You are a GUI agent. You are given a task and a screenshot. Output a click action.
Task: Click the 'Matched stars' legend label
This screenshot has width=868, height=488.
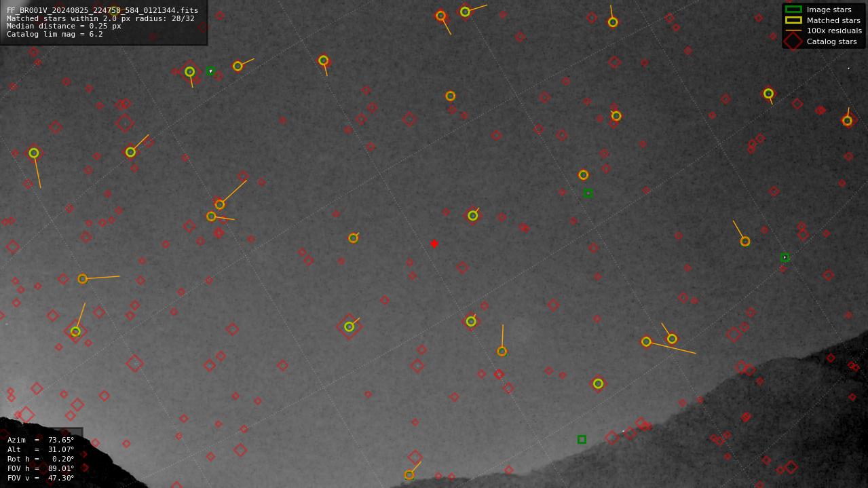click(x=833, y=20)
